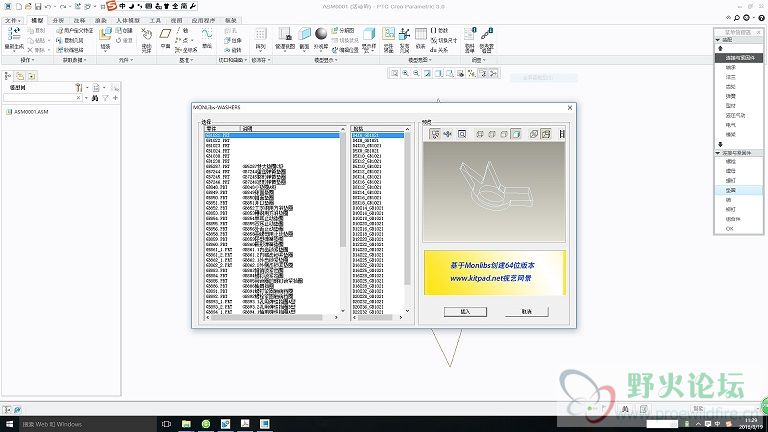768x432 pixels.
Task: Click the Display Style cube icon
Action: click(x=369, y=34)
